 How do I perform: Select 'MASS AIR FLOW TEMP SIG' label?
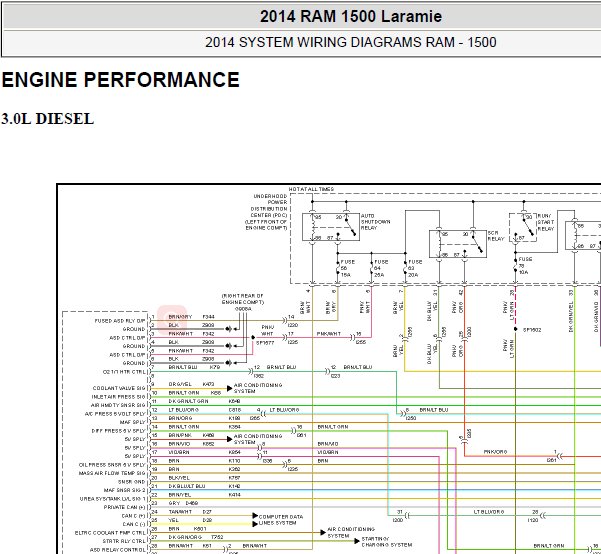pyautogui.click(x=112, y=473)
